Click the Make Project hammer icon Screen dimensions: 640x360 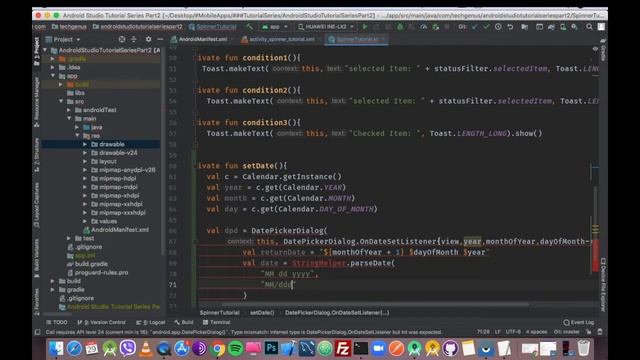(x=249, y=27)
